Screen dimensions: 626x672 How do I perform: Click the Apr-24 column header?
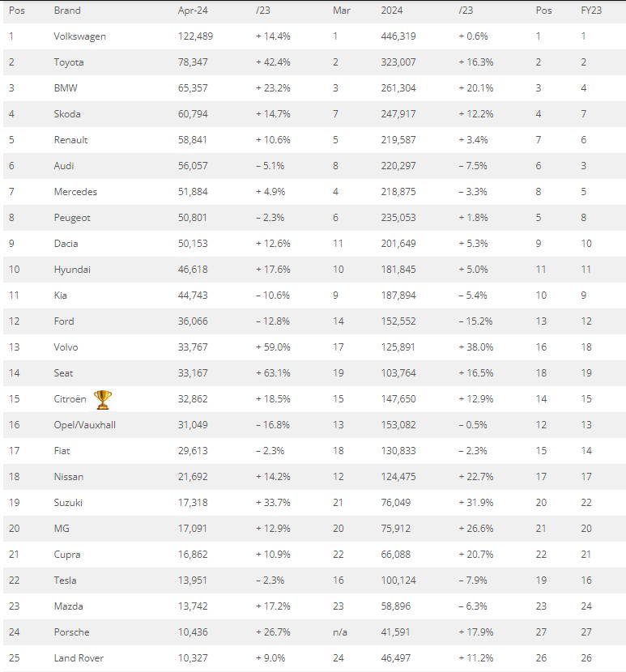click(194, 11)
